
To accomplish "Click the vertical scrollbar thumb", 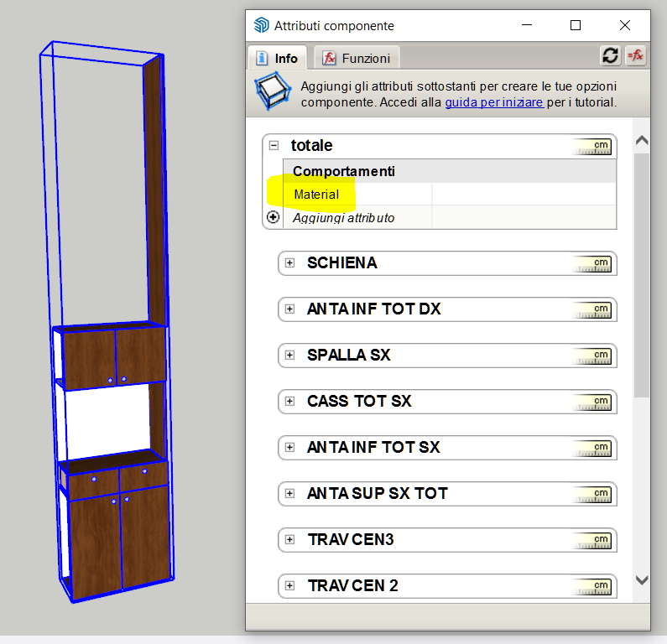I will pos(642,275).
